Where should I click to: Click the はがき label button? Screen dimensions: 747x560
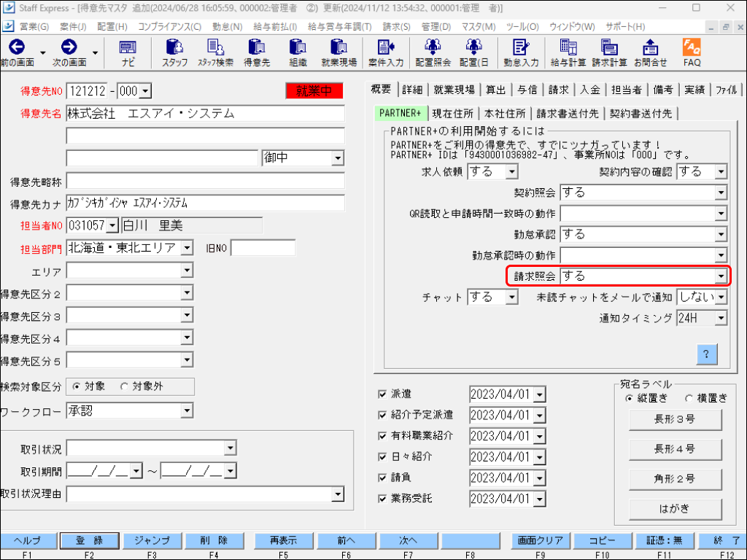pos(675,509)
